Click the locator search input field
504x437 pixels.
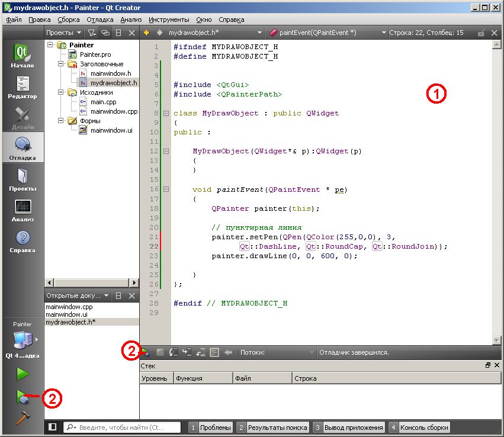(x=121, y=427)
